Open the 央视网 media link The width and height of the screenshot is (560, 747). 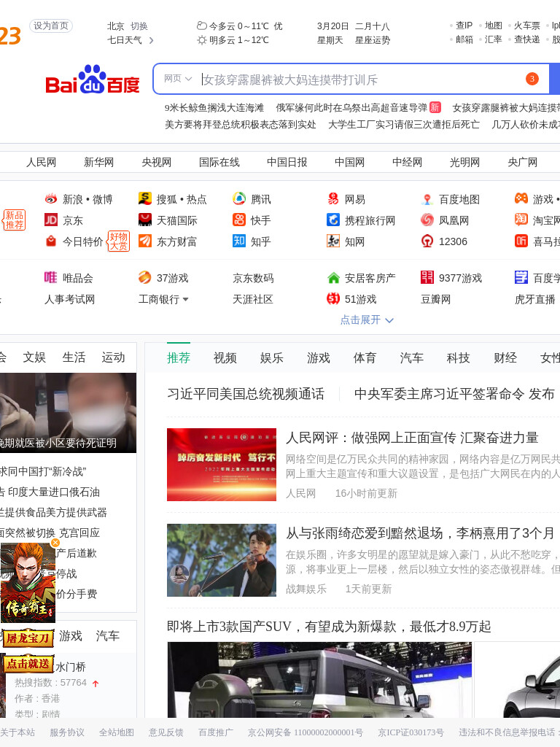point(156,163)
